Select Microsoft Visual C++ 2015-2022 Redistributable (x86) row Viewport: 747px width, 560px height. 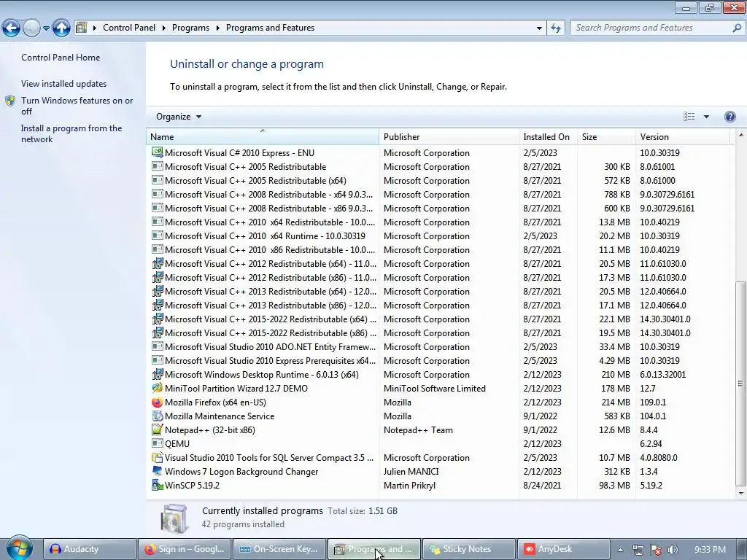[x=438, y=332]
